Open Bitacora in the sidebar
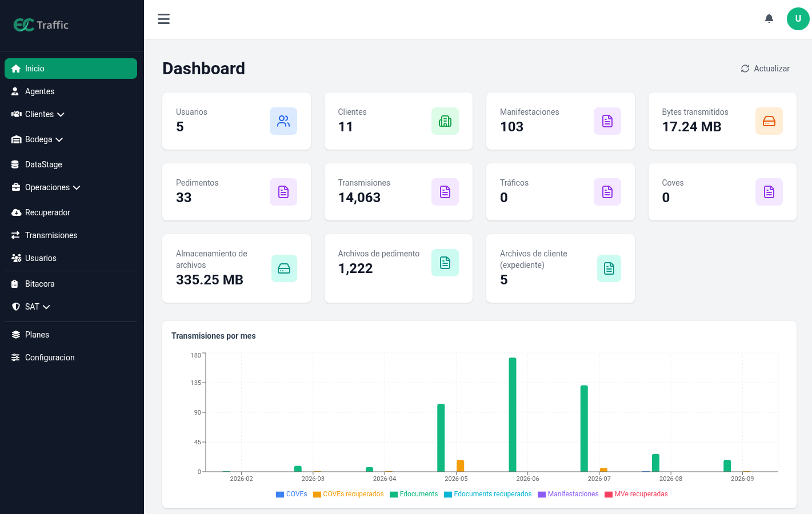The height and width of the screenshot is (514, 812). 71,284
